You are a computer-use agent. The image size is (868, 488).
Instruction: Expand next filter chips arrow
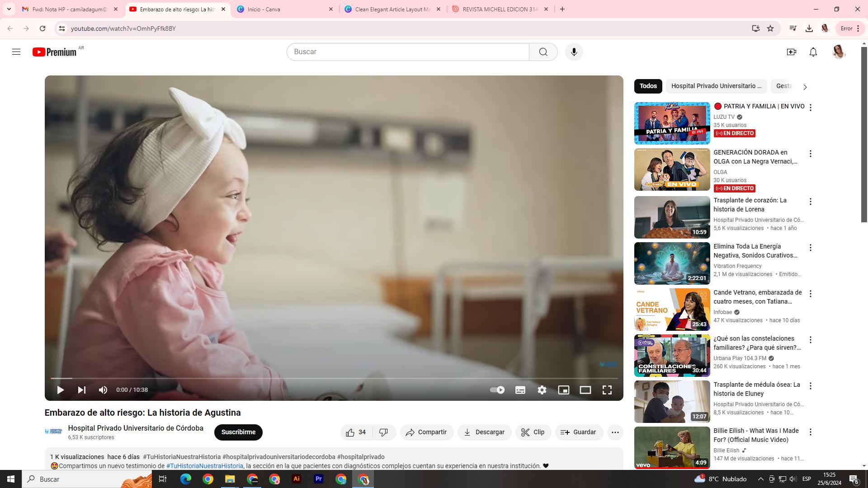tap(805, 87)
